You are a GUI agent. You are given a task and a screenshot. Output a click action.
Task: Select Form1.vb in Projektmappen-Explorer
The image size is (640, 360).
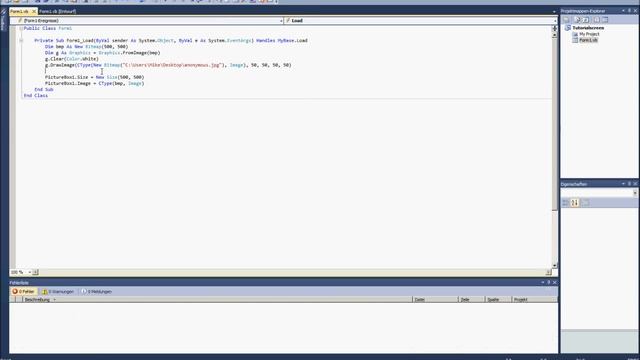pyautogui.click(x=588, y=40)
